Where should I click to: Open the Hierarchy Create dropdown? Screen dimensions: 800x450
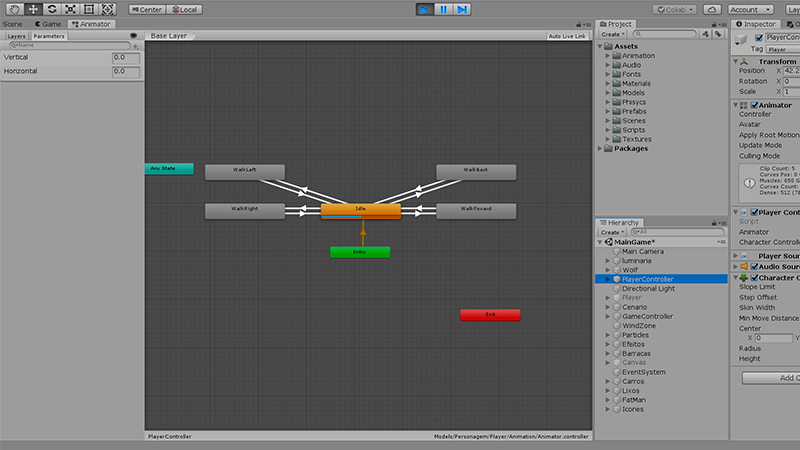coord(612,232)
